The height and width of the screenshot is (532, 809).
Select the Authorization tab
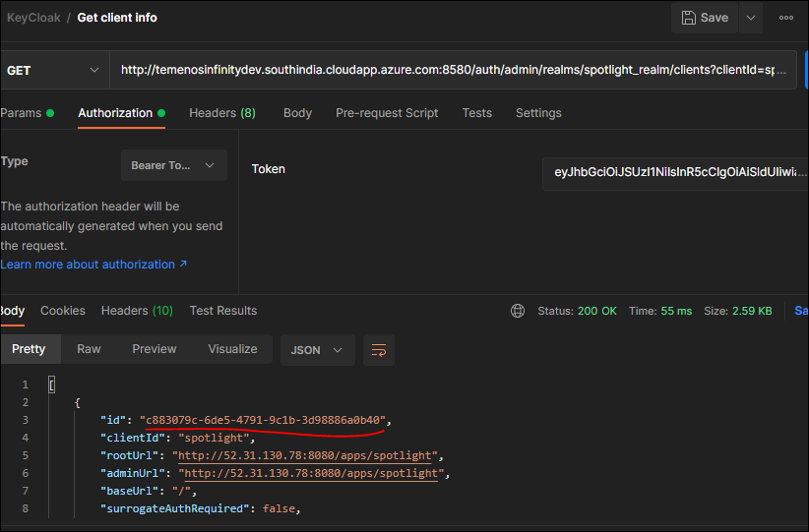[121, 113]
